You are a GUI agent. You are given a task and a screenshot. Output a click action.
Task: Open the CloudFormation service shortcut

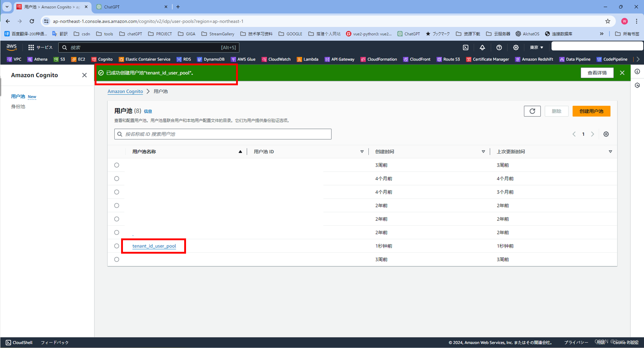(x=379, y=59)
